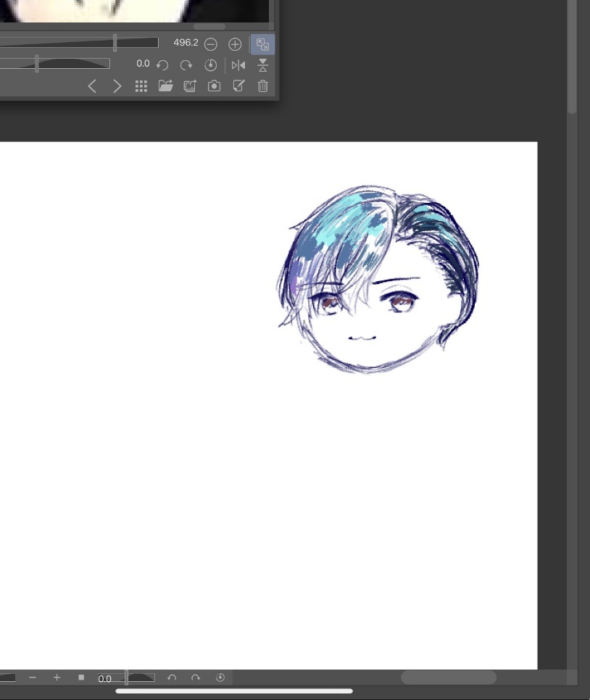
Task: Rotate the Sub View image left
Action: tap(163, 65)
